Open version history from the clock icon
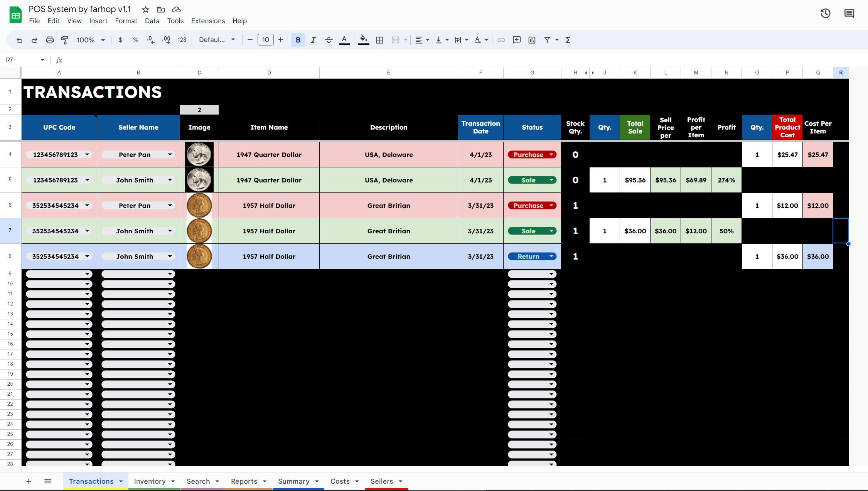 tap(826, 13)
